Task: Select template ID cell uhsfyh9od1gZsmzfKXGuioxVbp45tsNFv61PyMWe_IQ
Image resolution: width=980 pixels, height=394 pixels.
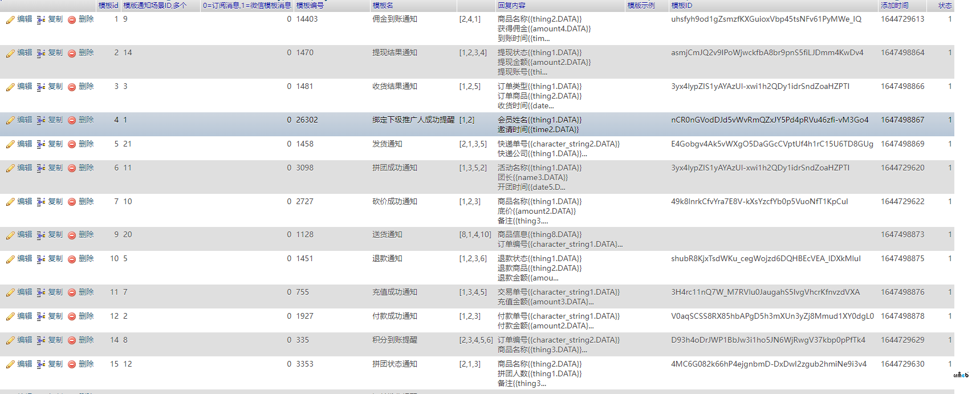Action: click(x=766, y=19)
